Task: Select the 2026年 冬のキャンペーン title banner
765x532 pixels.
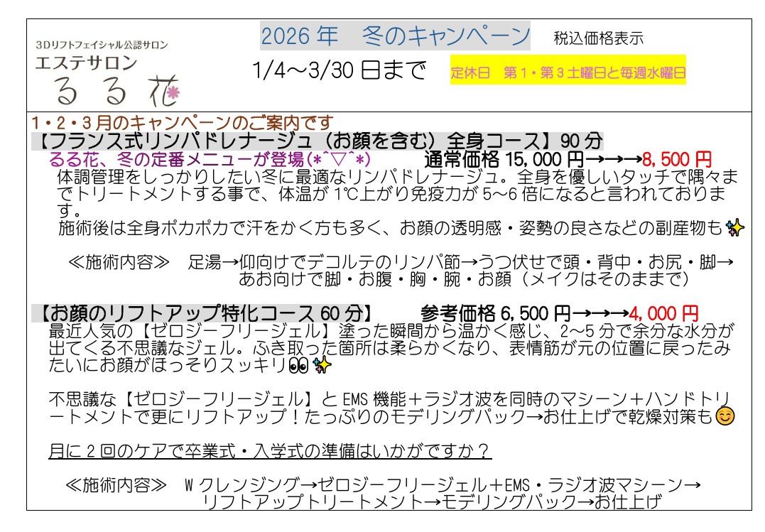Action: (396, 36)
